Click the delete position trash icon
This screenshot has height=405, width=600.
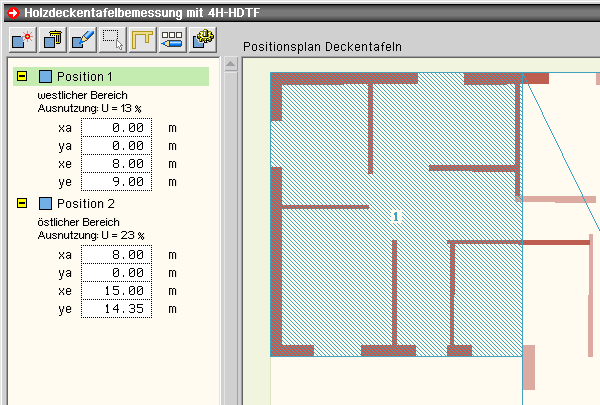52,40
